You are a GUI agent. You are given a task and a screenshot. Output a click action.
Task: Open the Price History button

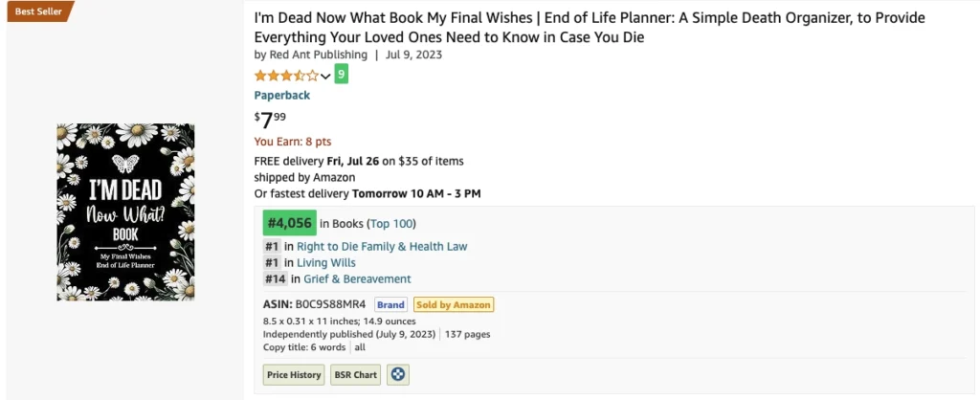[x=294, y=375]
